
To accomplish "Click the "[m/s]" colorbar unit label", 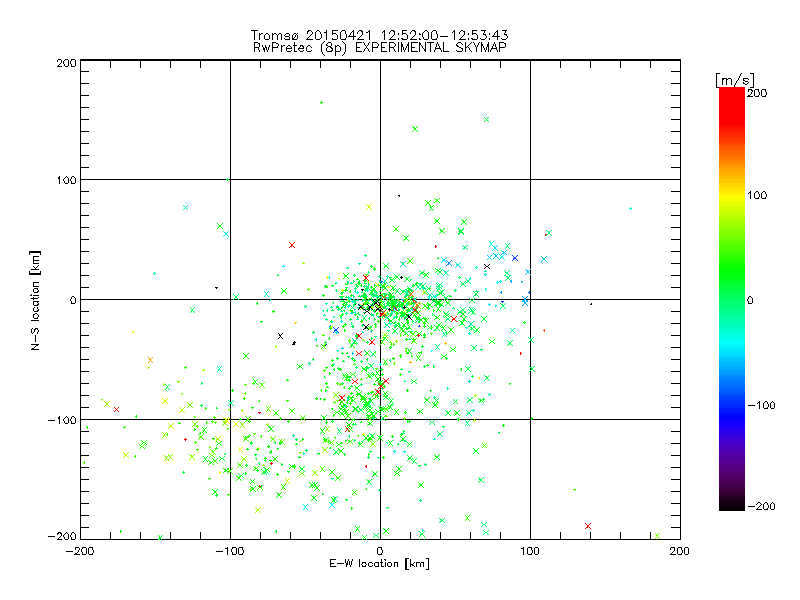I will [734, 80].
